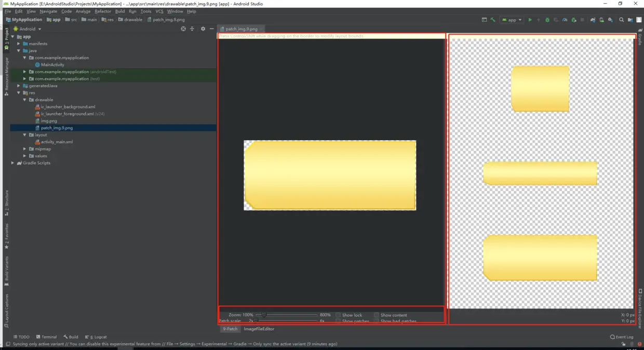Open the AVD Manager icon

pos(602,20)
